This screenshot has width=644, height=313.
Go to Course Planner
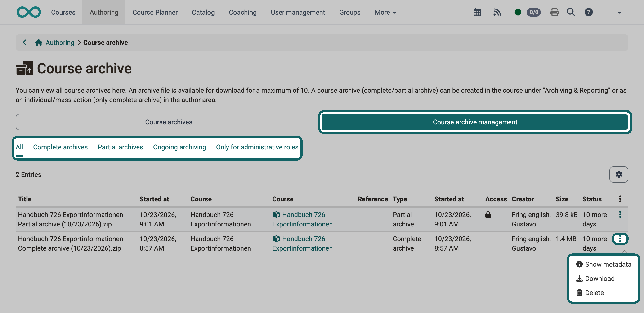click(155, 12)
